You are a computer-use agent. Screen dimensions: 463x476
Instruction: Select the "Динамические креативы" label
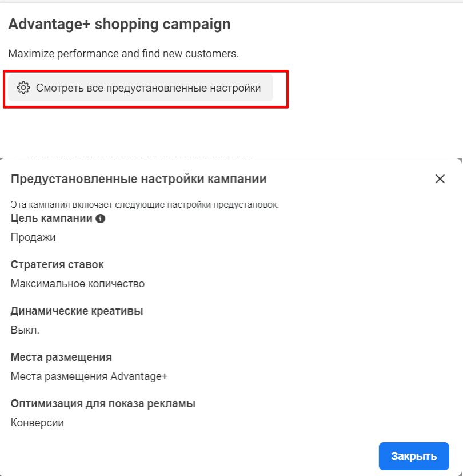click(77, 311)
